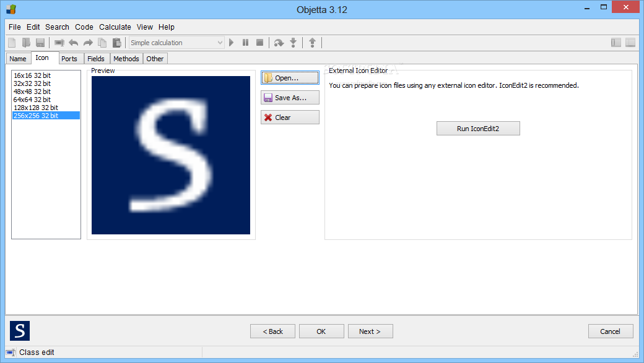Select the 48x48 32 bit size
The image size is (644, 363).
(46, 92)
